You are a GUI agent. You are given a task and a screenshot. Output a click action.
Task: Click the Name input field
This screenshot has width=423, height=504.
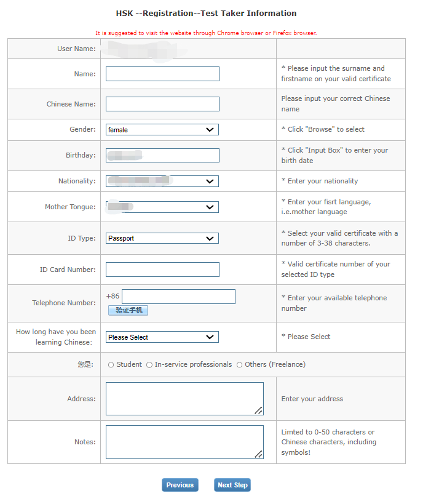[x=162, y=74]
